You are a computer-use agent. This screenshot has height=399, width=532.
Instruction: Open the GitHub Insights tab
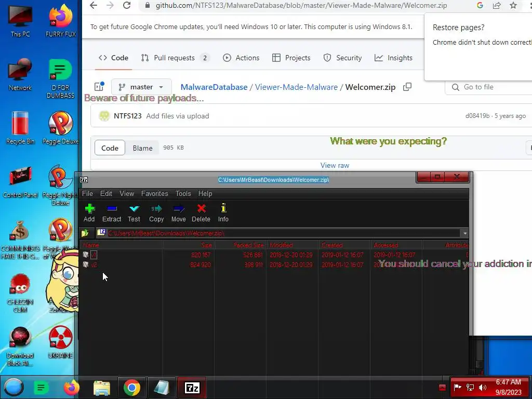click(393, 58)
